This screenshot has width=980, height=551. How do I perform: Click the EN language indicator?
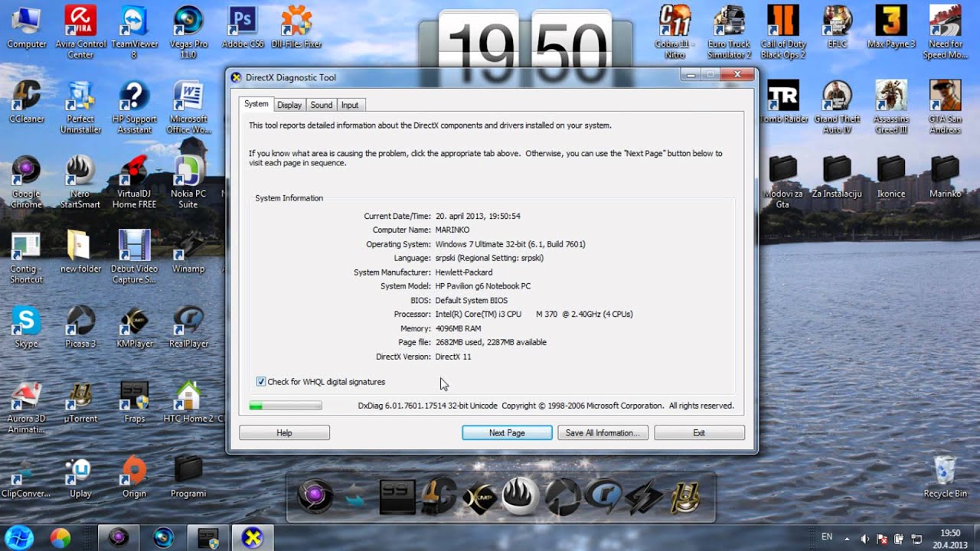[x=827, y=537]
